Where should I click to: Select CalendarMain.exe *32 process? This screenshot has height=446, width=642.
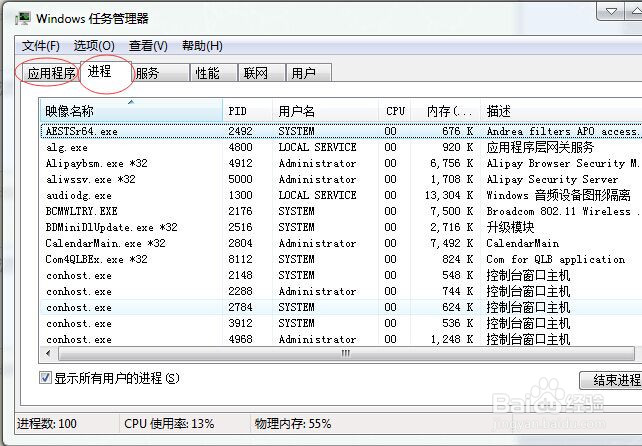click(x=341, y=243)
